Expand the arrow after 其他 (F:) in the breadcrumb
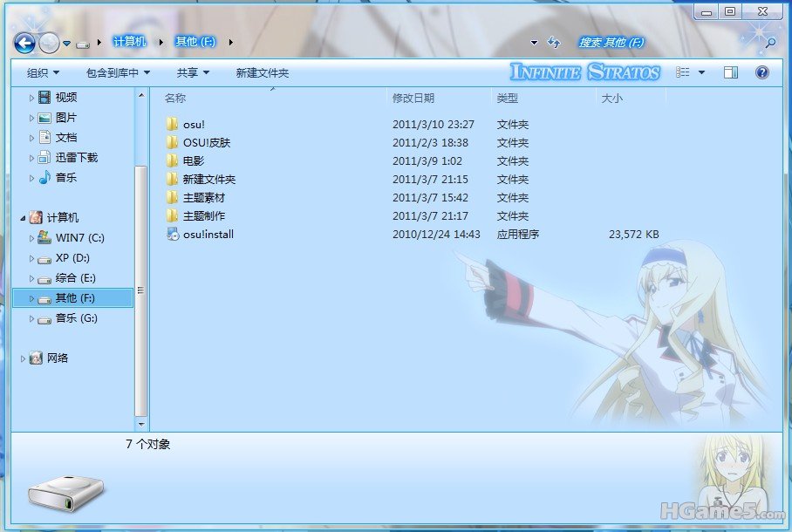The image size is (792, 532). pyautogui.click(x=230, y=43)
